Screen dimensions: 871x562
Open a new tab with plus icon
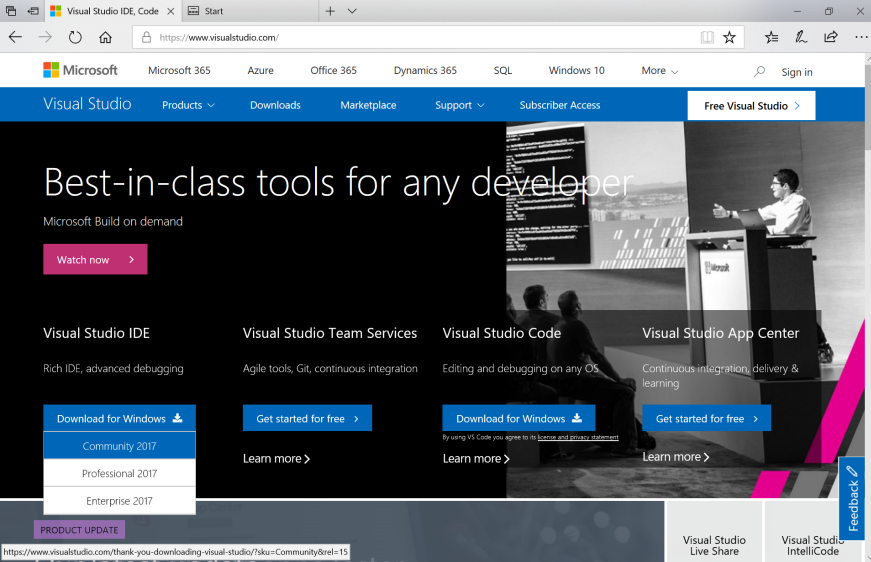330,11
